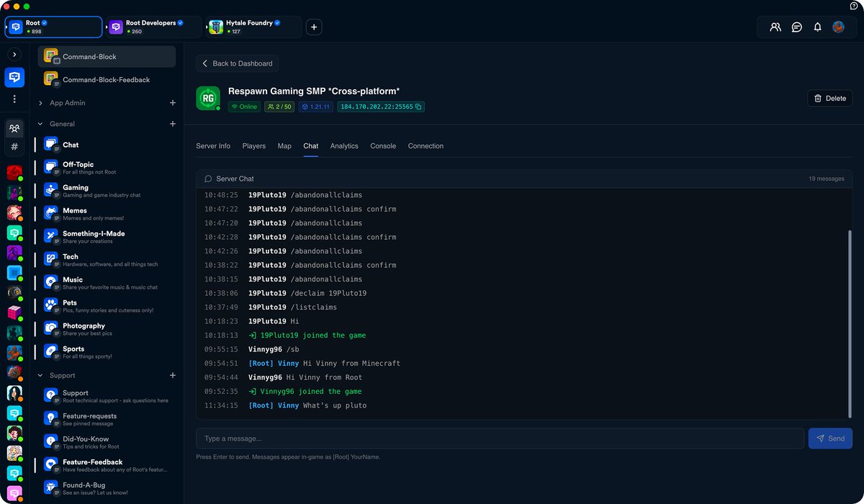Open the Off-Topic channel
Image resolution: width=864 pixels, height=504 pixels.
point(107,168)
